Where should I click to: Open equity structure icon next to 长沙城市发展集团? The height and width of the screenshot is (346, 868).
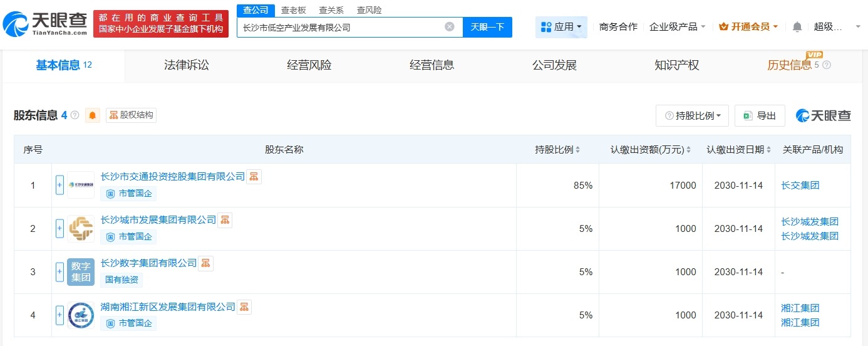[225, 220]
